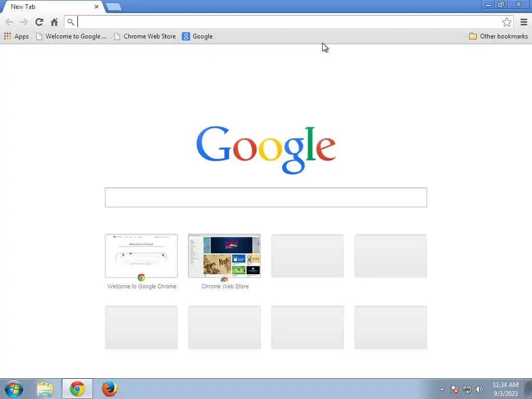Go to the Home page icon
Screen dimensions: 532x399
pyautogui.click(x=54, y=22)
